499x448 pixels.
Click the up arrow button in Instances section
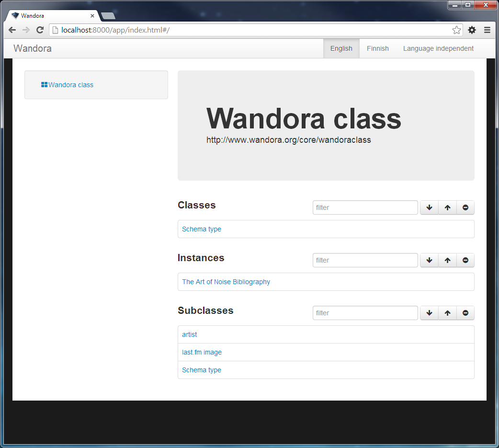[x=447, y=260]
